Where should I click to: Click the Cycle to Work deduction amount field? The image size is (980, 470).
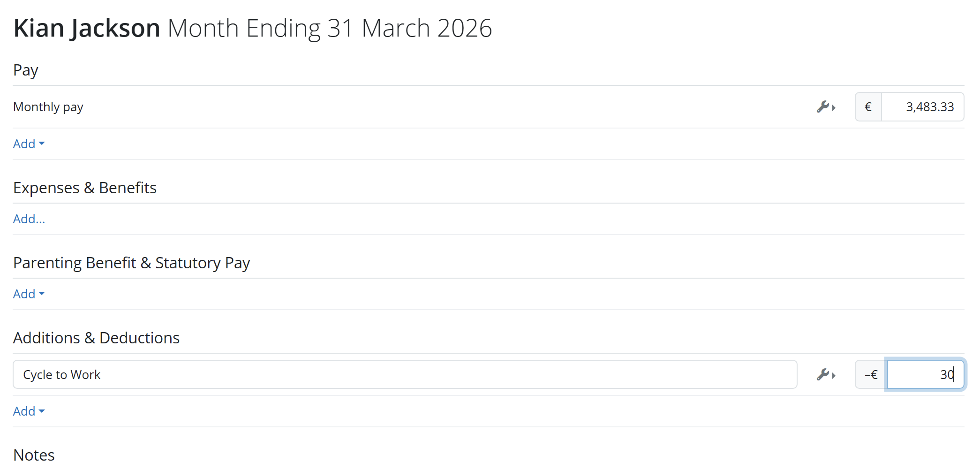[925, 375]
